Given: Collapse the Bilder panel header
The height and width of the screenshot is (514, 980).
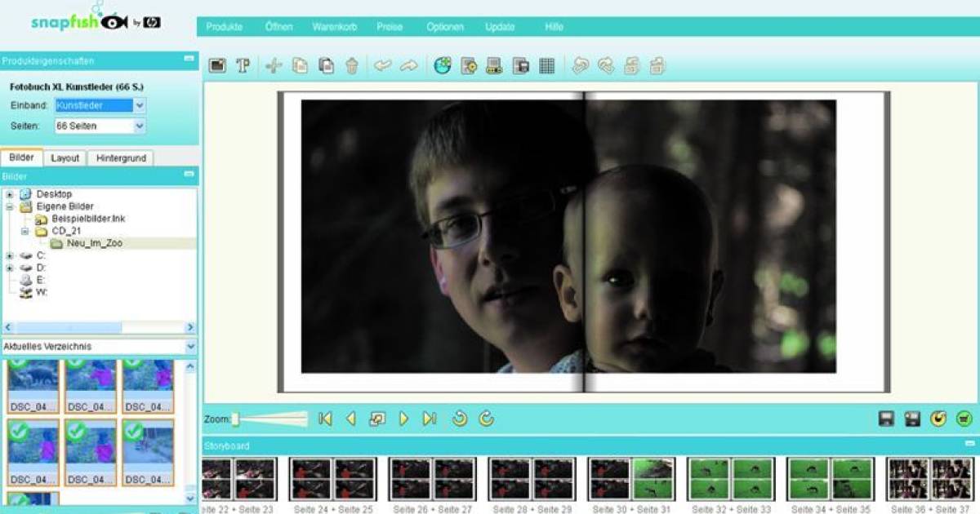Looking at the screenshot, I should click(189, 175).
